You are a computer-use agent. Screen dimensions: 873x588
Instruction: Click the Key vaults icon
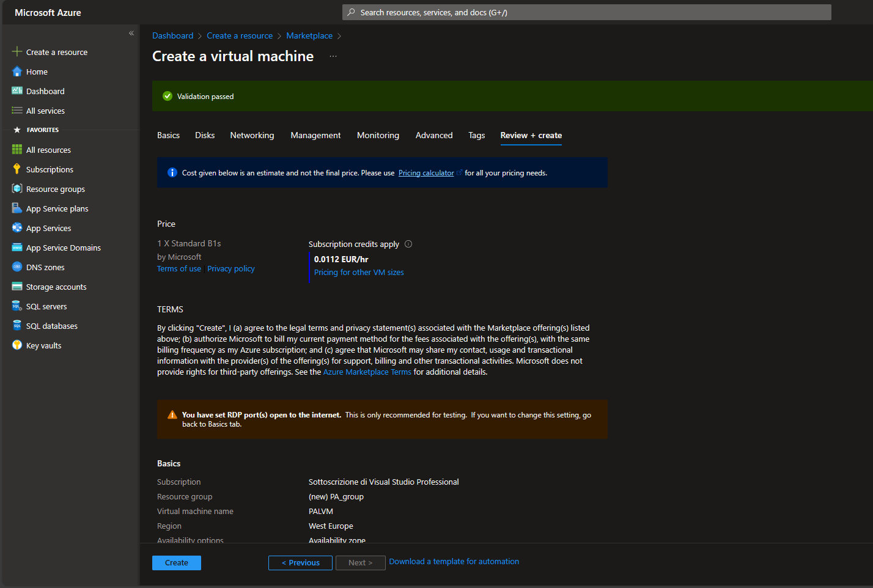[17, 345]
